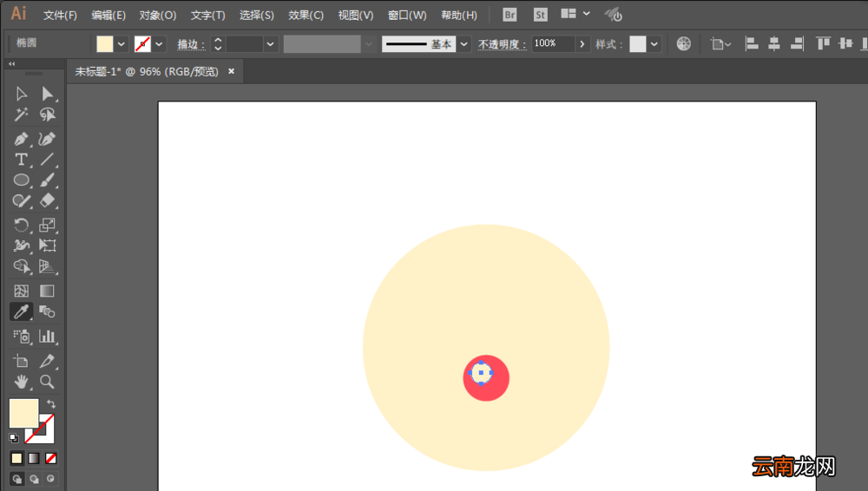The height and width of the screenshot is (491, 868).
Task: Click the fill color box in toolbox
Action: tap(23, 413)
